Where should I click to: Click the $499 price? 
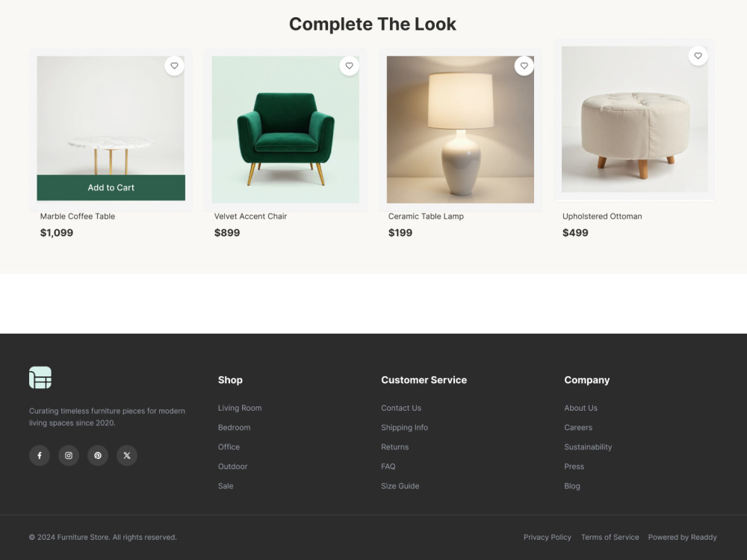[x=575, y=233]
